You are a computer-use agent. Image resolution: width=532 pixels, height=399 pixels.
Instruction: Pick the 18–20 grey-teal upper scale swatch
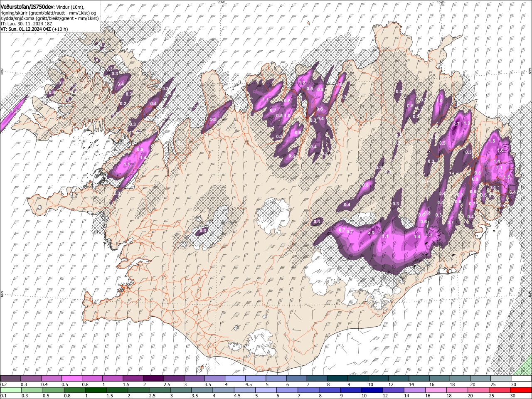click(x=460, y=378)
